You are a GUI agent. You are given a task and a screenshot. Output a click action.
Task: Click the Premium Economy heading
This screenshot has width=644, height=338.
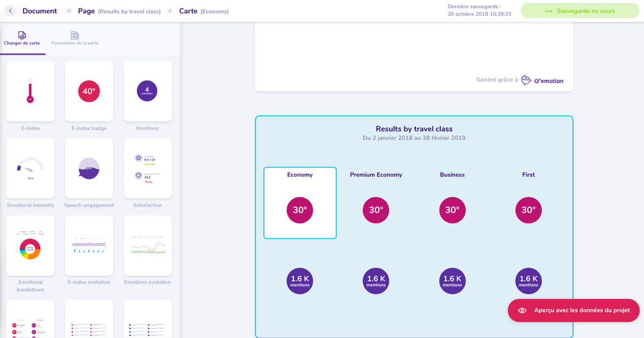(376, 174)
